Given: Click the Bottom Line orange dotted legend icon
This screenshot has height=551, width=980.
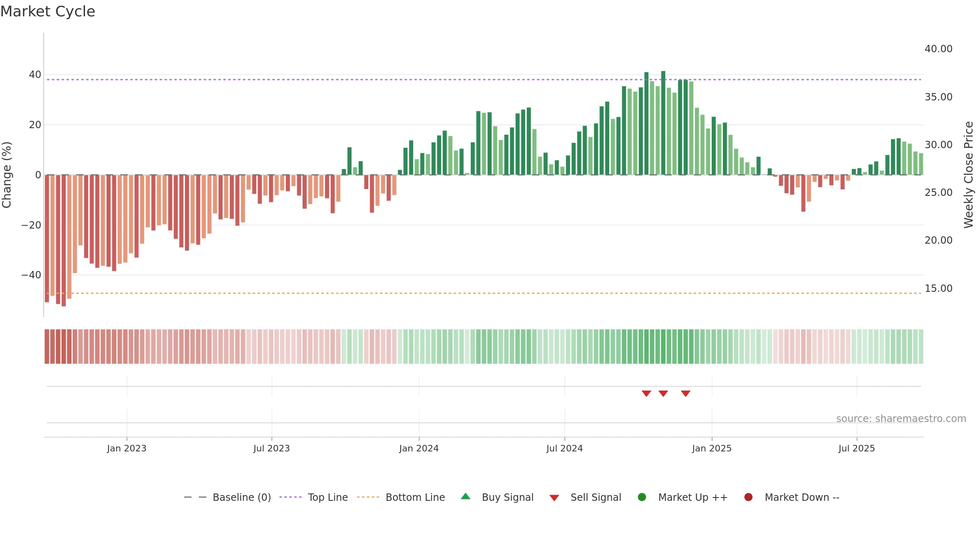Looking at the screenshot, I should click(x=368, y=497).
